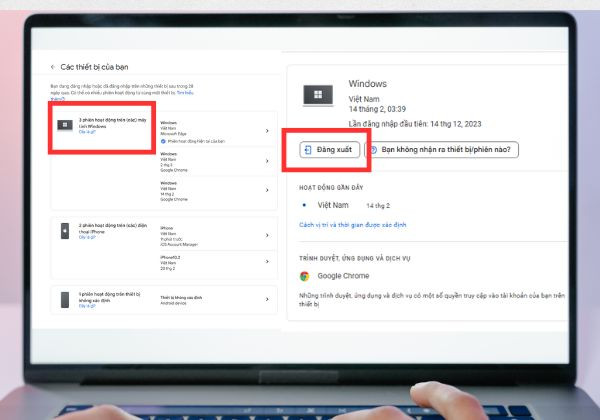The width and height of the screenshot is (600, 420).
Task: Click the Google Chrome browser name label
Action: pos(343,276)
